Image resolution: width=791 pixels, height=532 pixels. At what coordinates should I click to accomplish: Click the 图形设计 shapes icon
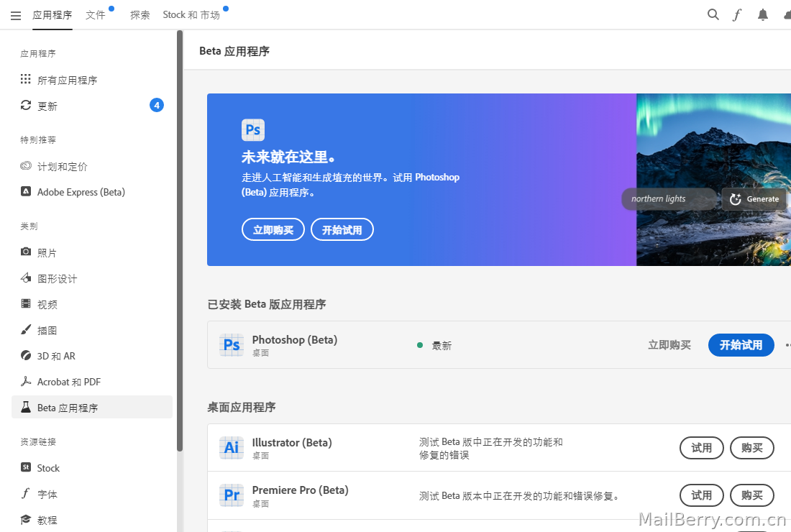25,278
